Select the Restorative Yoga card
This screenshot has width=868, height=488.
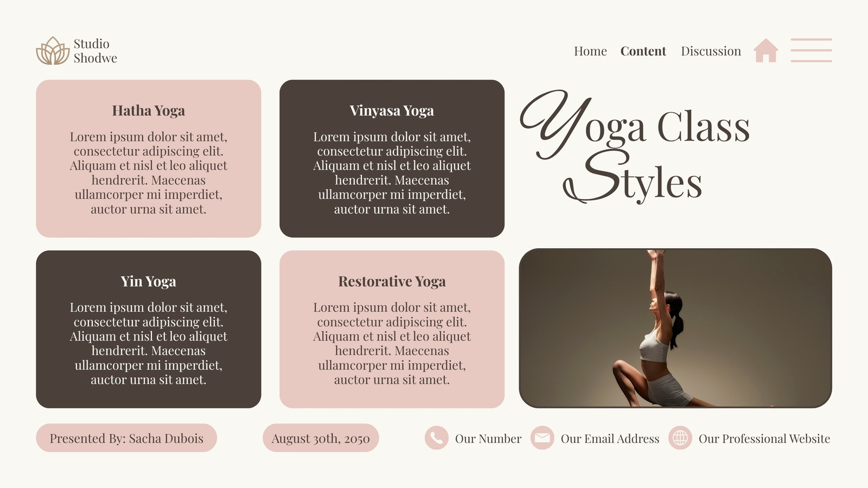coord(392,329)
